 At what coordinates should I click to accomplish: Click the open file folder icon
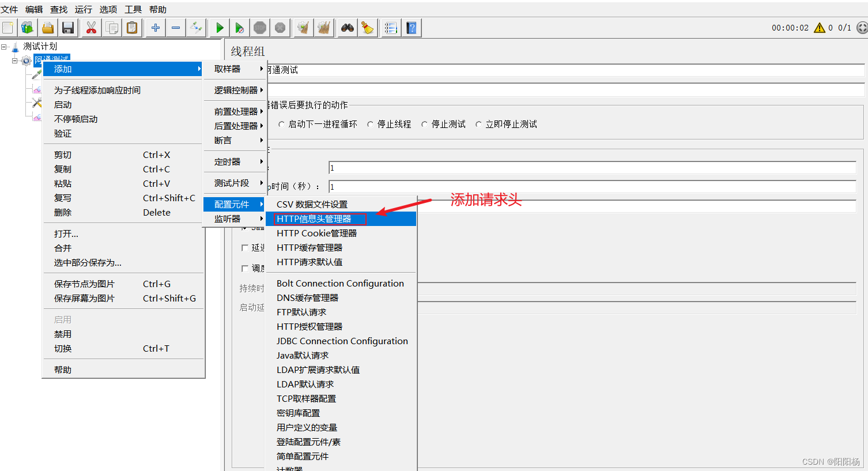click(48, 28)
